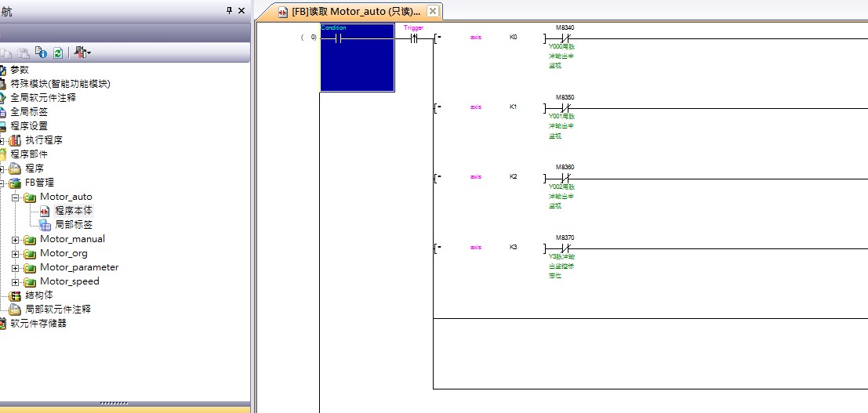Screen dimensions: 868x413
Task: Expand the Motor_org tree node
Action: point(16,253)
